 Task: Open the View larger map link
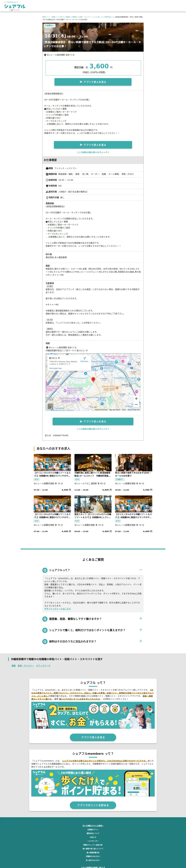[55, 368]
